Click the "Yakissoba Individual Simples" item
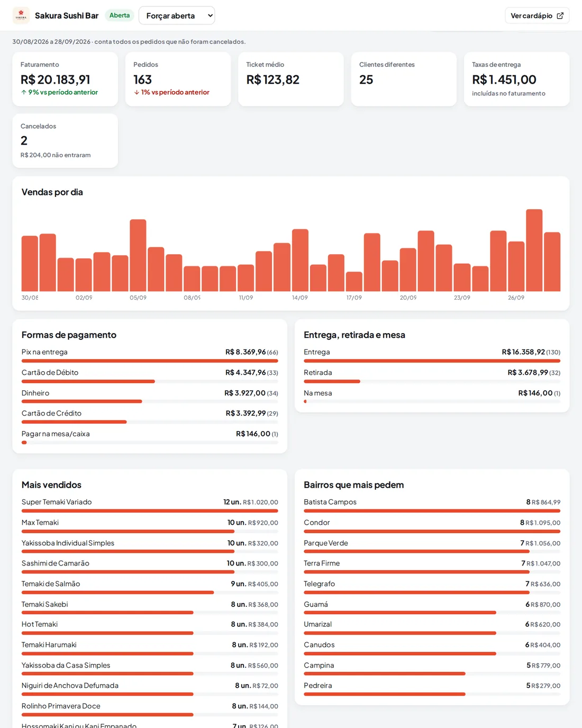Image resolution: width=582 pixels, height=728 pixels. [68, 543]
